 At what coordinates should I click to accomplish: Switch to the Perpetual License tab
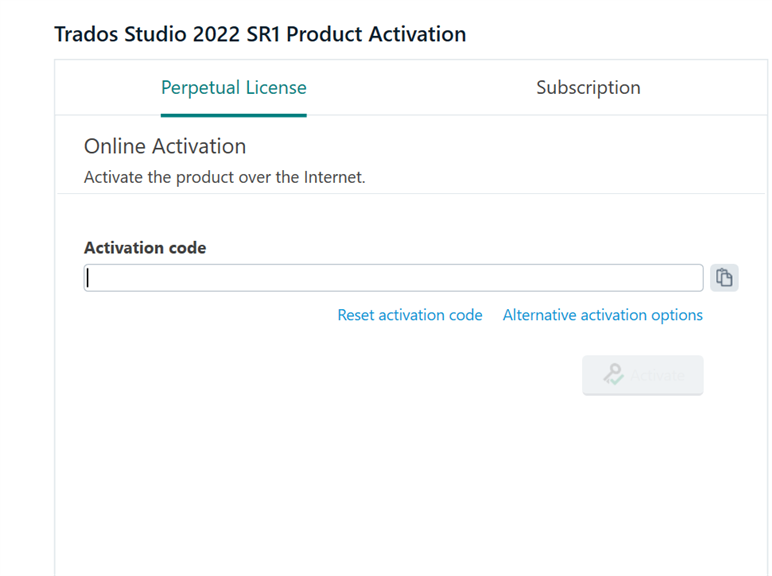tap(234, 88)
